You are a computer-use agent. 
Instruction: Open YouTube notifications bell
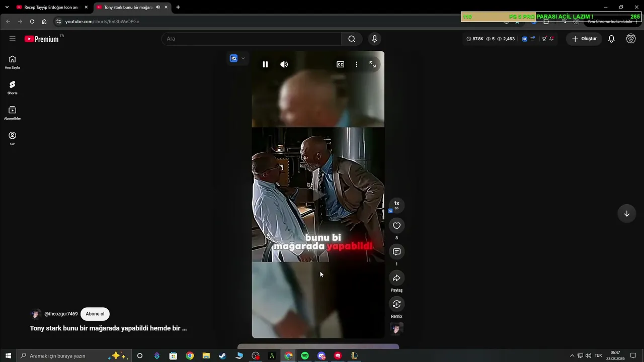(x=611, y=39)
